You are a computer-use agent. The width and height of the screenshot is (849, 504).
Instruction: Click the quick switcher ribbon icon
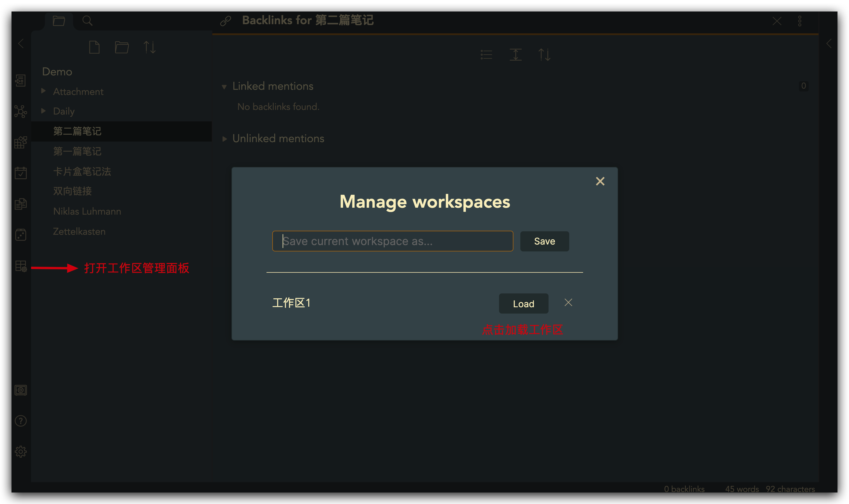coord(20,81)
